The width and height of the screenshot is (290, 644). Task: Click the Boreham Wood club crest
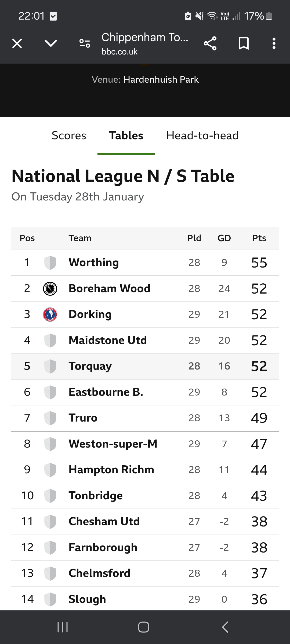pyautogui.click(x=50, y=289)
